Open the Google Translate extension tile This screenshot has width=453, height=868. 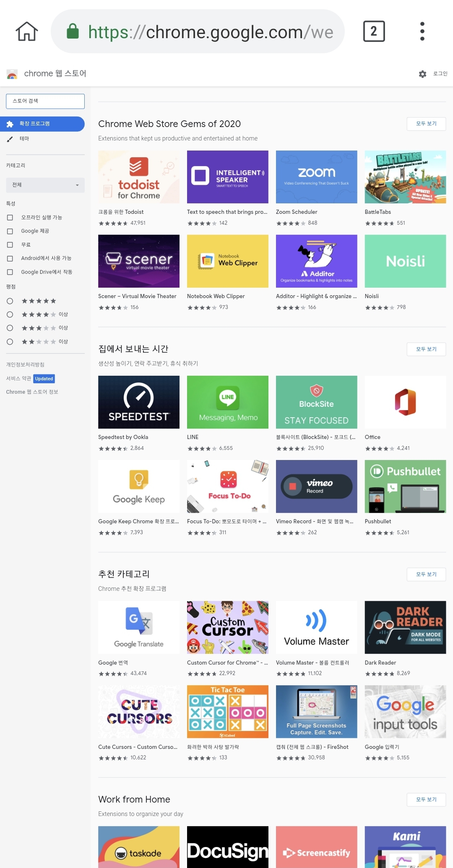point(139,627)
